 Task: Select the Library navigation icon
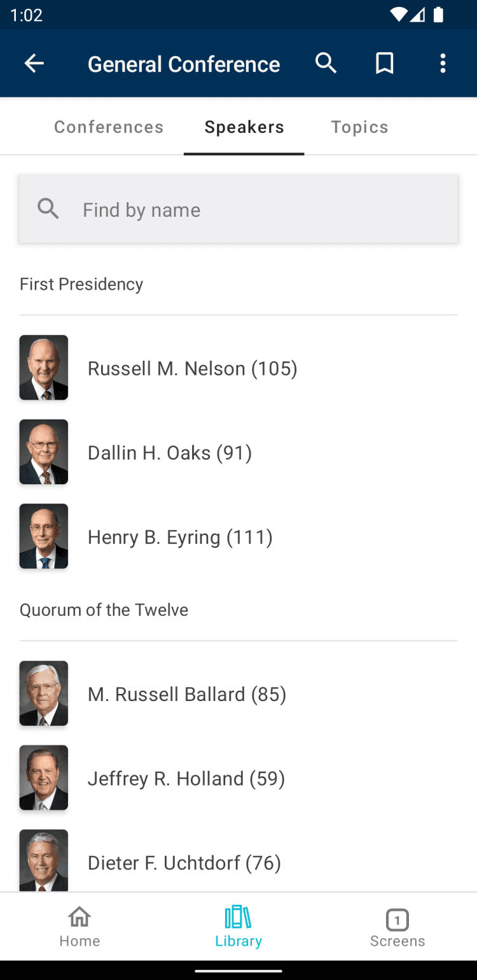[x=238, y=926]
